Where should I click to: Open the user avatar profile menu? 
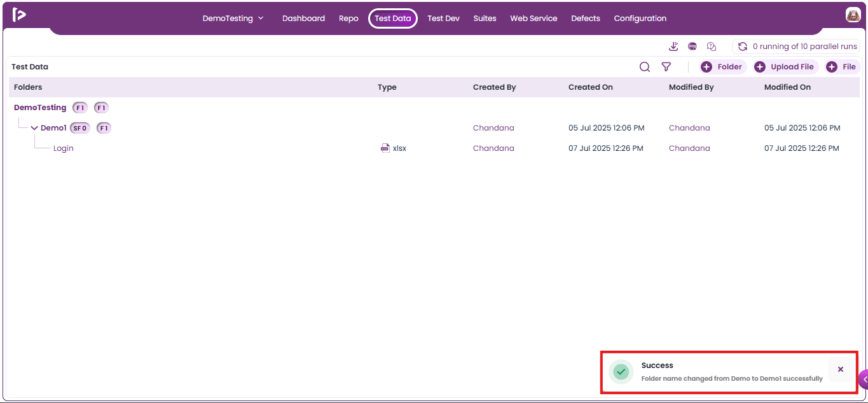[x=853, y=15]
